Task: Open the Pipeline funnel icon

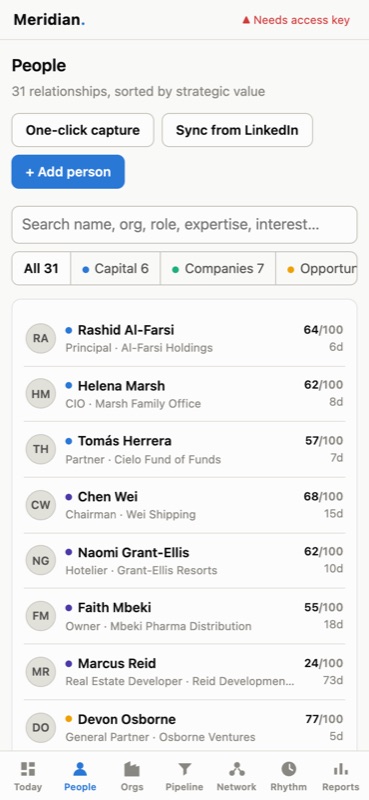Action: 184,769
